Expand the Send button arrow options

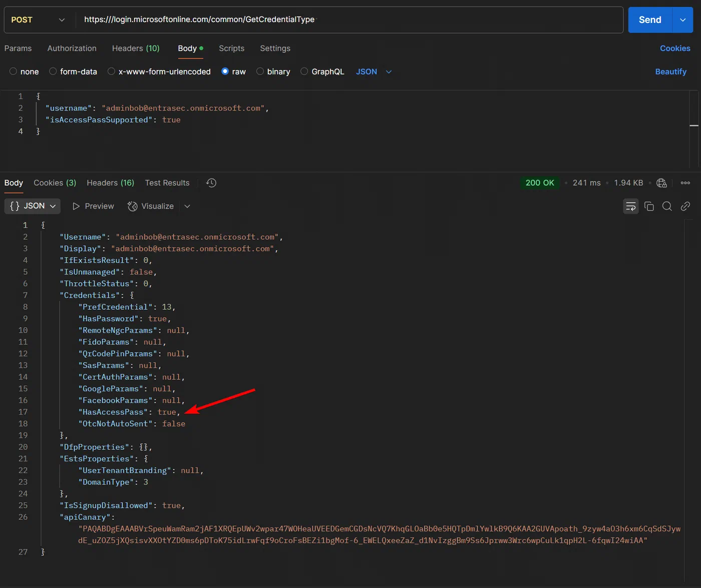(682, 20)
